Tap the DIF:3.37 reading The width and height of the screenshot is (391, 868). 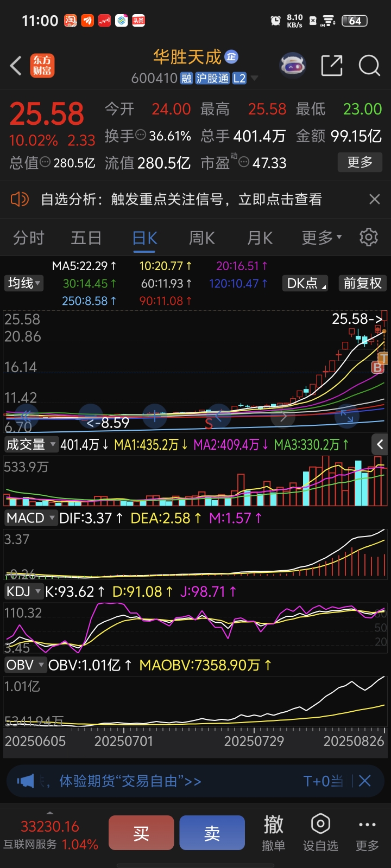click(x=91, y=518)
